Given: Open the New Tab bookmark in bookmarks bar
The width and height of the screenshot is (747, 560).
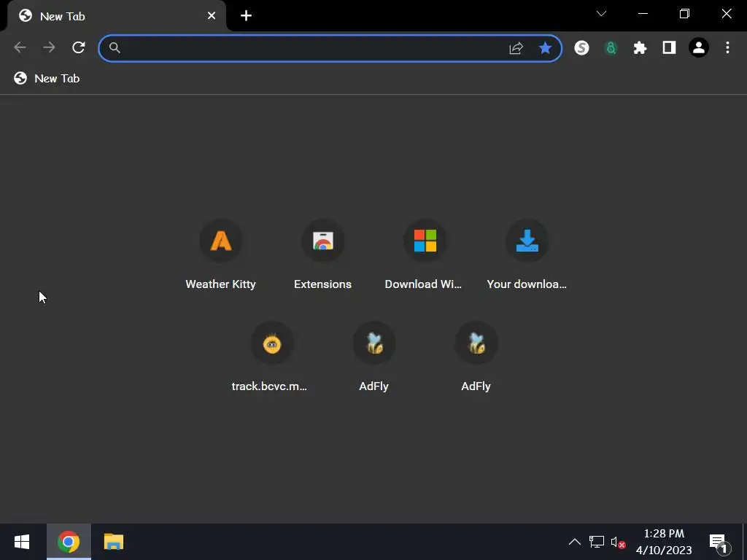Looking at the screenshot, I should 47,79.
